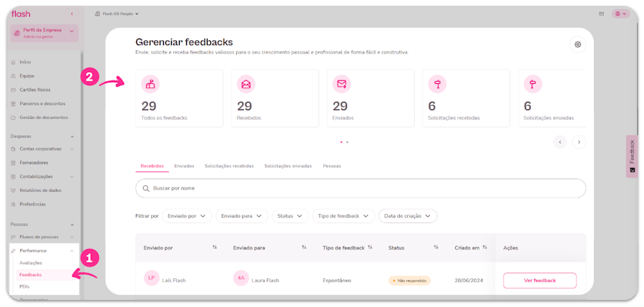644x307 pixels.
Task: Collapse the Despesas section
Action: tap(72, 136)
